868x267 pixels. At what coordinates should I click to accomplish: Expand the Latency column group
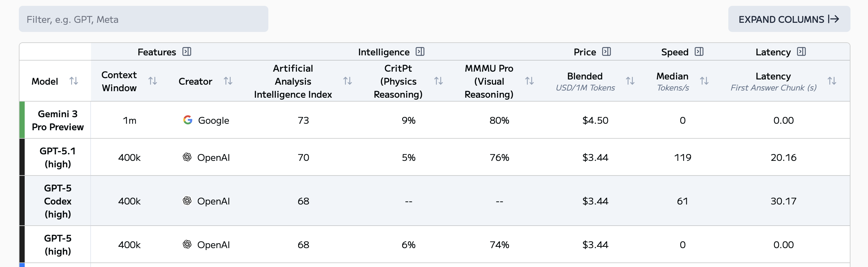coord(801,52)
